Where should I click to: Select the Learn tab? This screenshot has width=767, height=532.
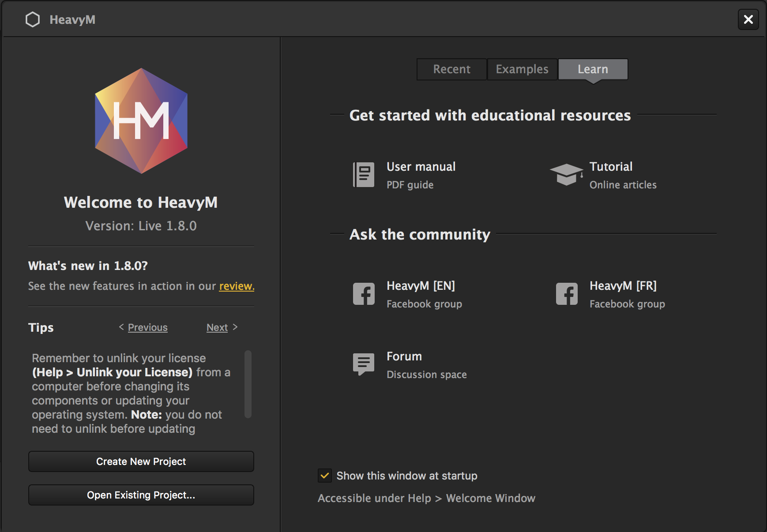click(593, 69)
